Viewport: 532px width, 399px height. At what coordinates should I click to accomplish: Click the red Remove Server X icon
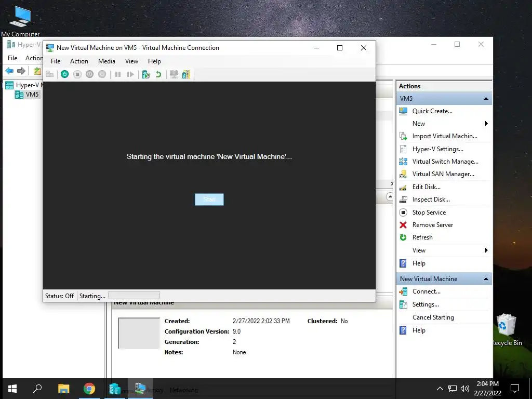[403, 225]
